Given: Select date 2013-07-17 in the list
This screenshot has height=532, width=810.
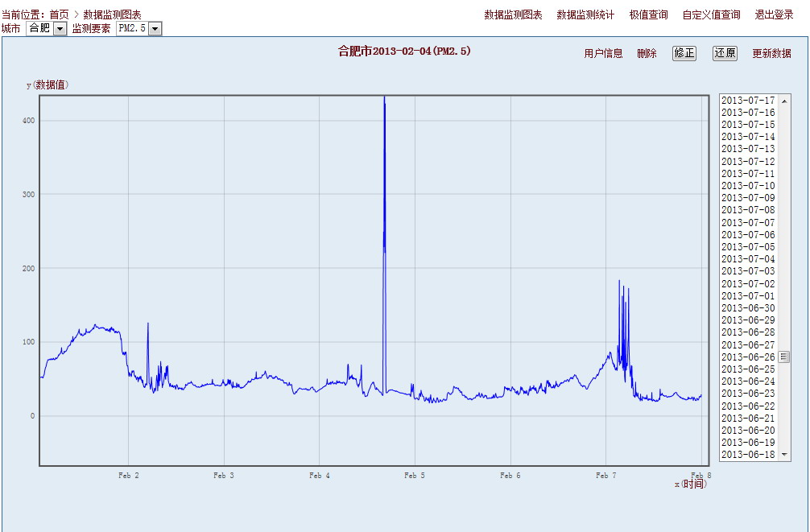Looking at the screenshot, I should pos(748,101).
